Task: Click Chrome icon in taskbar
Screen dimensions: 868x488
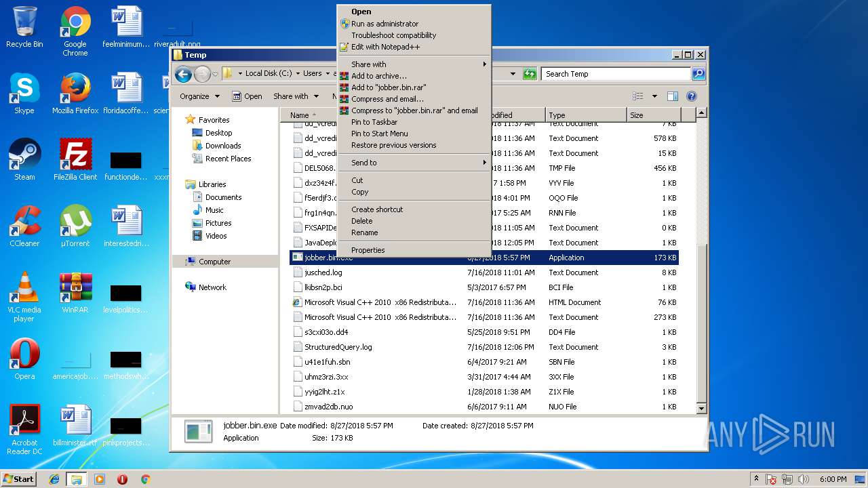Action: (x=145, y=479)
